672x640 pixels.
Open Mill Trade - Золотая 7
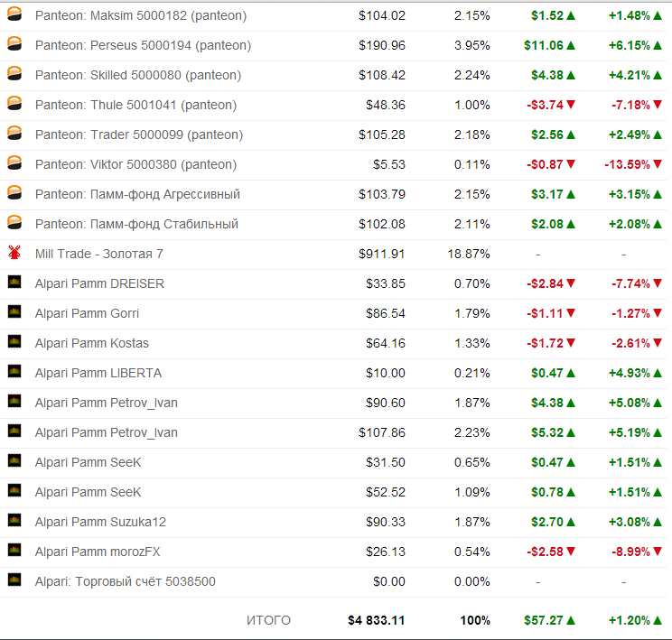pyautogui.click(x=99, y=254)
